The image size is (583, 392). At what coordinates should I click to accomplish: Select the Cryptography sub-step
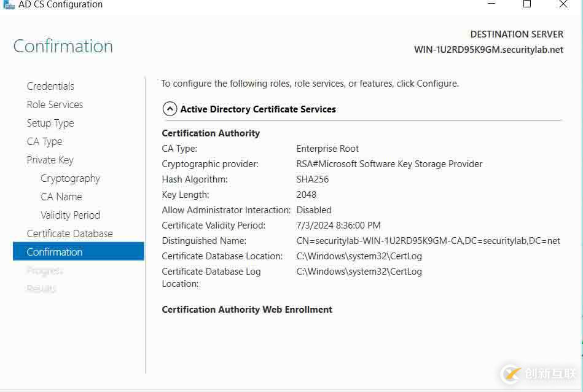click(x=70, y=178)
